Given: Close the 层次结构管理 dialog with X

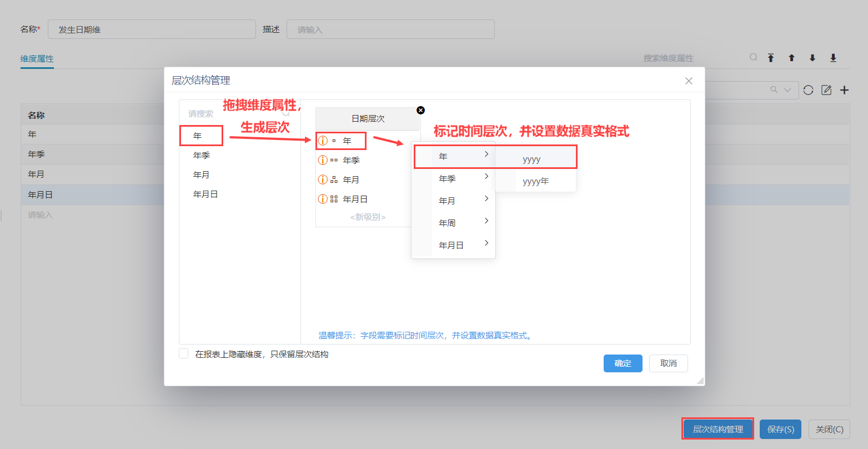Looking at the screenshot, I should pos(689,81).
